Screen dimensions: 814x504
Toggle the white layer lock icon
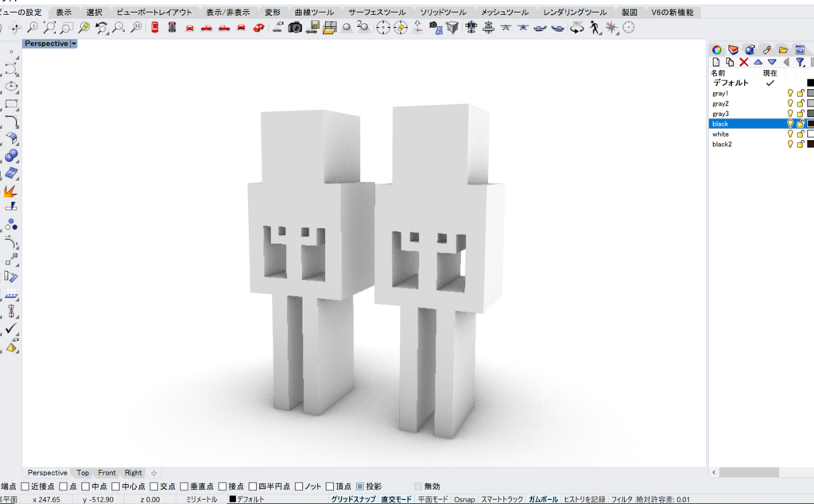click(800, 134)
